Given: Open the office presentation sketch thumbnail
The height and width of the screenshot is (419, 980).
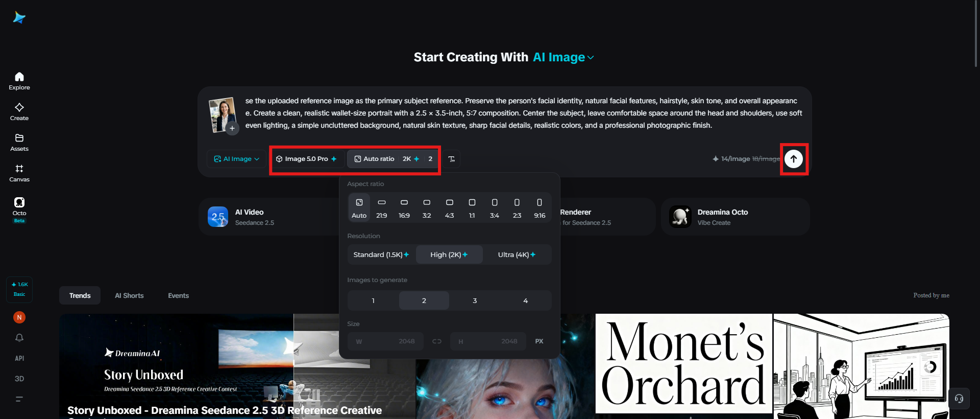Looking at the screenshot, I should click(x=861, y=366).
